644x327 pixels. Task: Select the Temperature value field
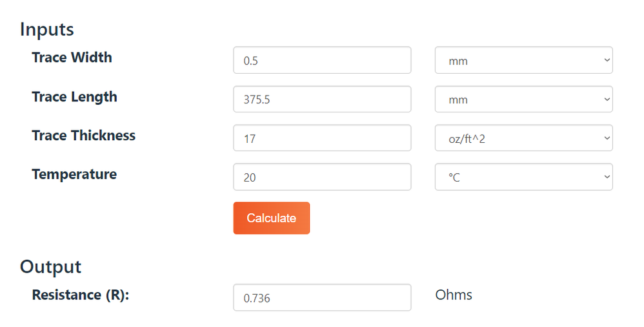[321, 177]
